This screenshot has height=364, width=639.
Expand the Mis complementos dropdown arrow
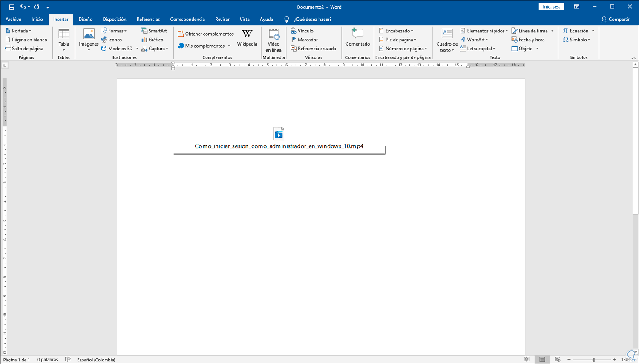pos(229,46)
